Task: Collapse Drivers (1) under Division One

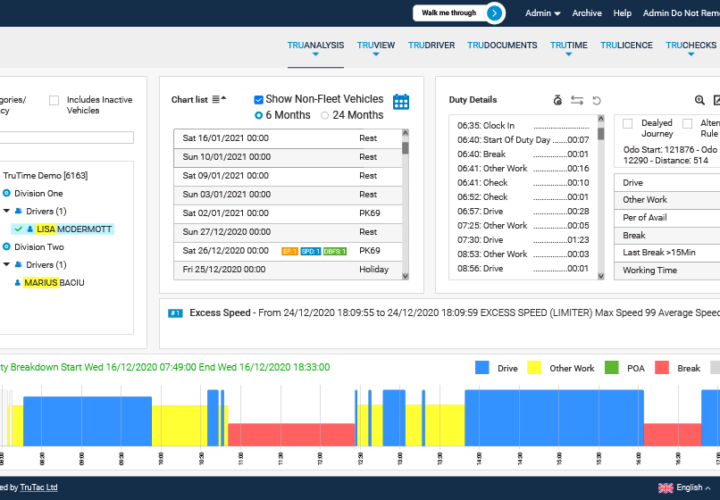Action: (6, 211)
